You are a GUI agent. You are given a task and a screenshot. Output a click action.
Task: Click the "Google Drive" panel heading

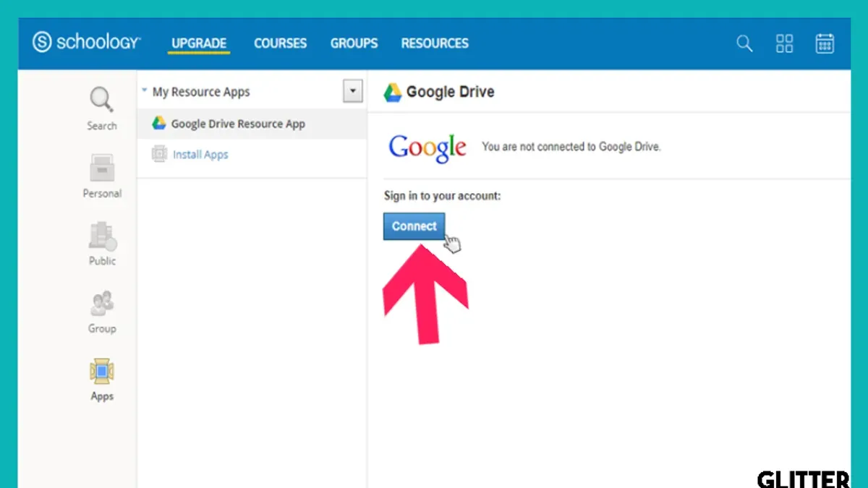point(450,92)
